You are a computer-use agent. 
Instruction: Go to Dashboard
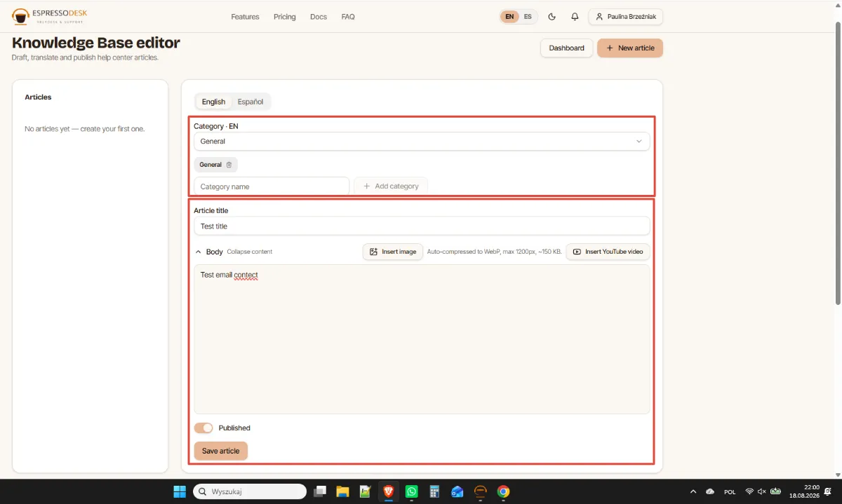(x=566, y=48)
